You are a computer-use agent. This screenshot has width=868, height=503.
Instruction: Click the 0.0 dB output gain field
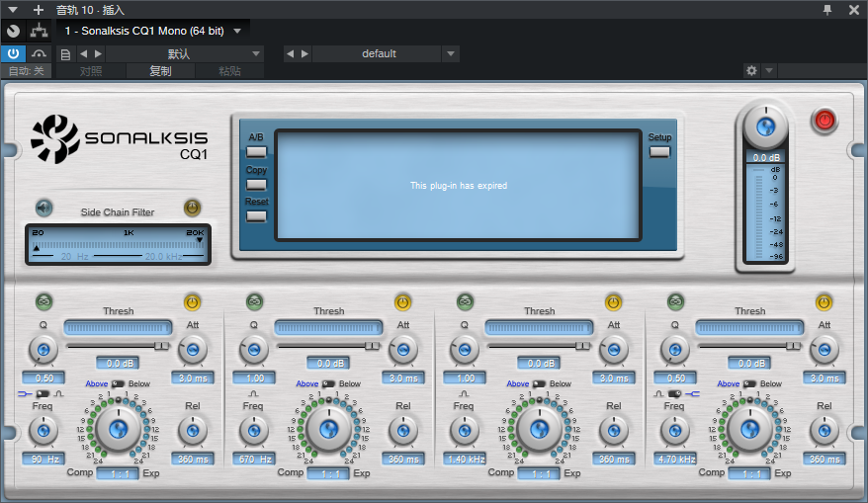point(766,158)
